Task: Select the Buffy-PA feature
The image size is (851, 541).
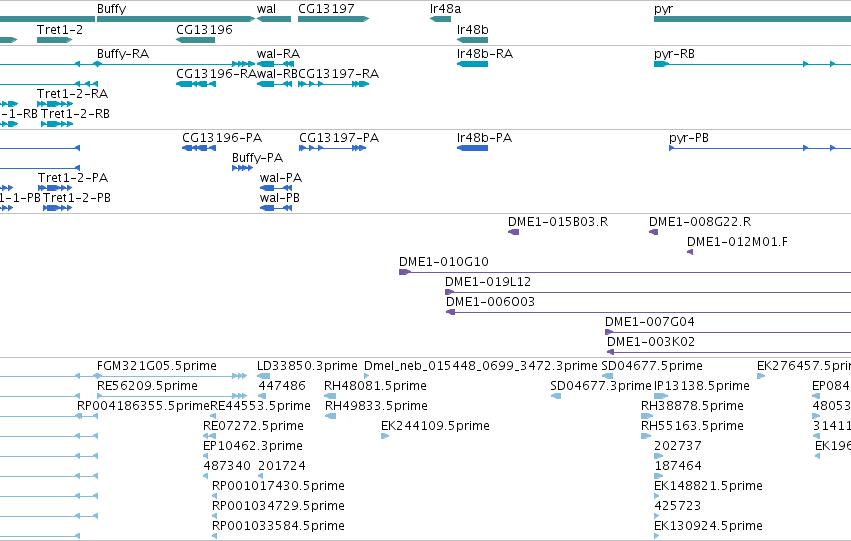Action: pyautogui.click(x=243, y=168)
